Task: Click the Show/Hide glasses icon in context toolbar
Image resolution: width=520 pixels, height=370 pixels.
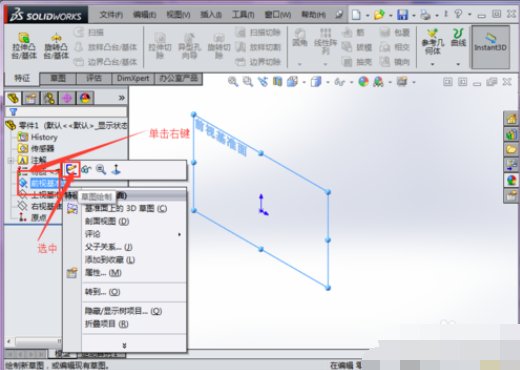Action: [x=86, y=170]
